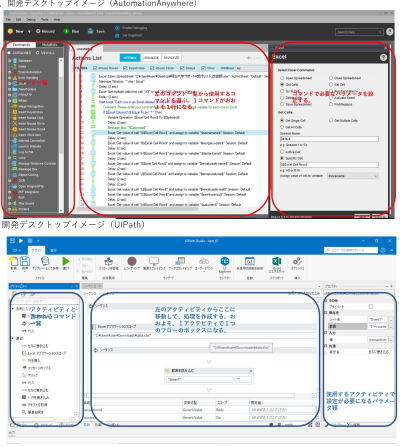Select the VISUALIZE view tab in Actions List
The image size is (400, 447).
(151, 58)
